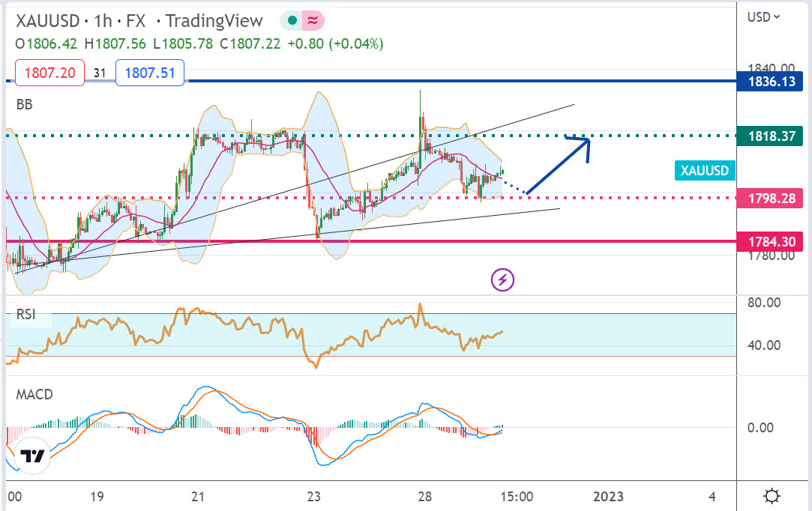Click the 1798.28 price label
Viewport: 812px width, 511px height.
(770, 199)
